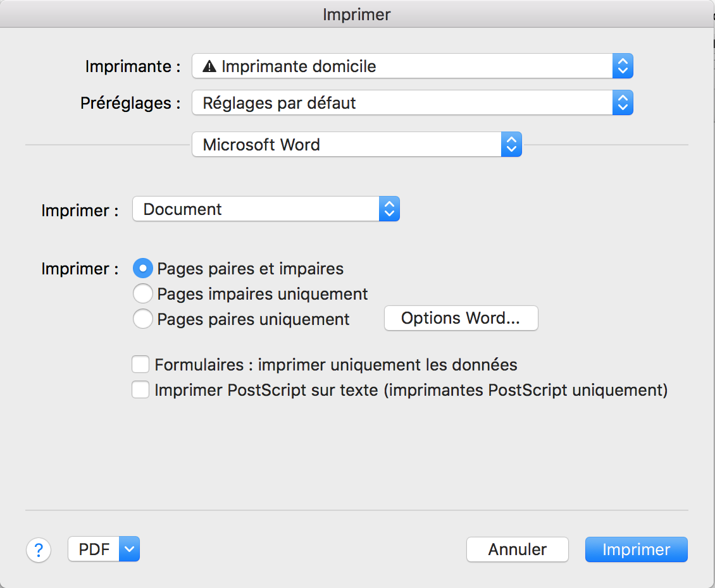The image size is (715, 588).
Task: Select Pages impaires uniquement option
Action: tap(143, 294)
